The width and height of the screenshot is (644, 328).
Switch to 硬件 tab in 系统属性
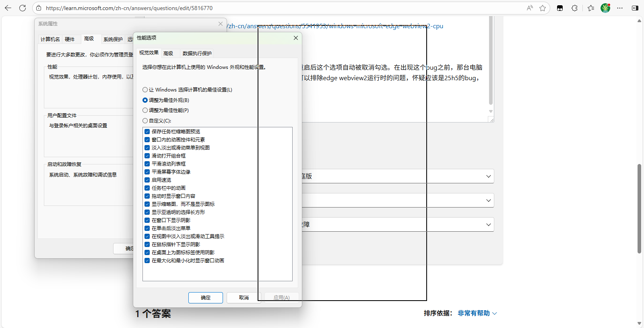pos(70,39)
